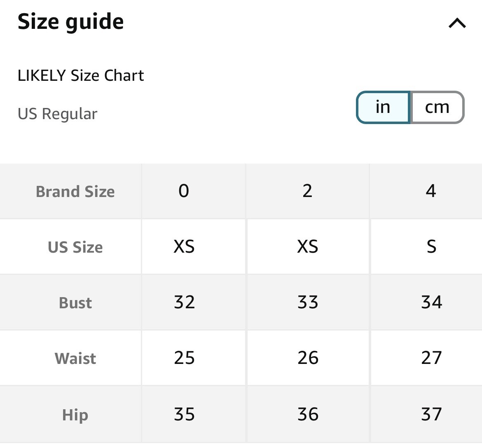Click the hip value 35
This screenshot has height=448, width=482.
(x=185, y=414)
